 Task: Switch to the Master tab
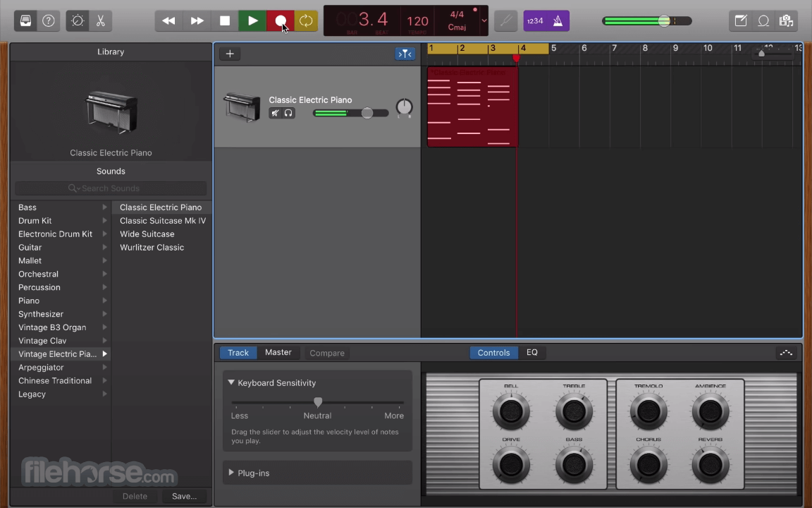[x=278, y=353]
